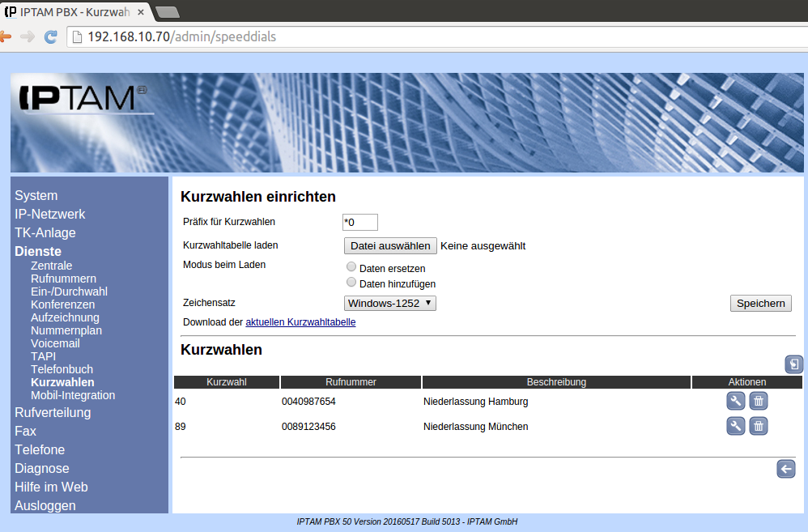
Task: Edit the Niederlassung München entry with wrench icon
Action: tap(735, 426)
